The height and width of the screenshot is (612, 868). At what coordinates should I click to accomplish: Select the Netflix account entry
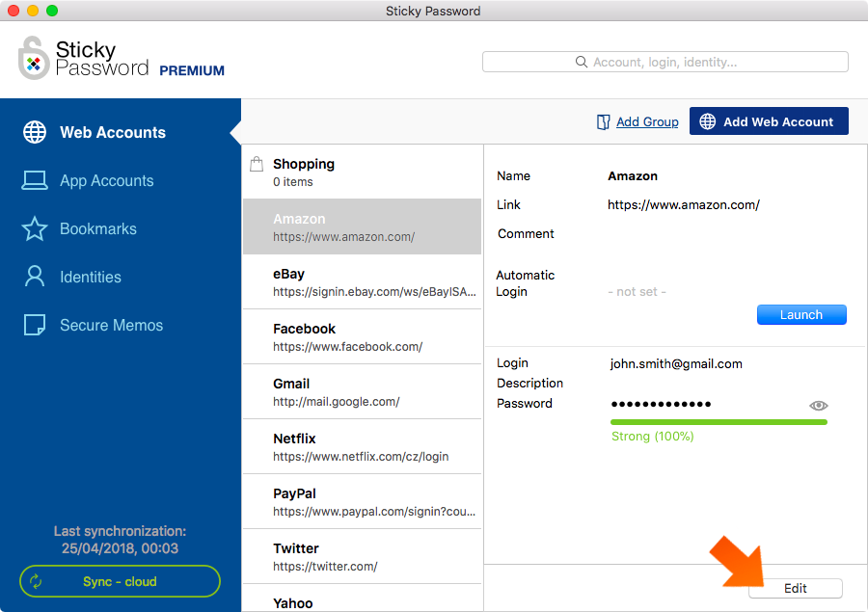click(362, 446)
